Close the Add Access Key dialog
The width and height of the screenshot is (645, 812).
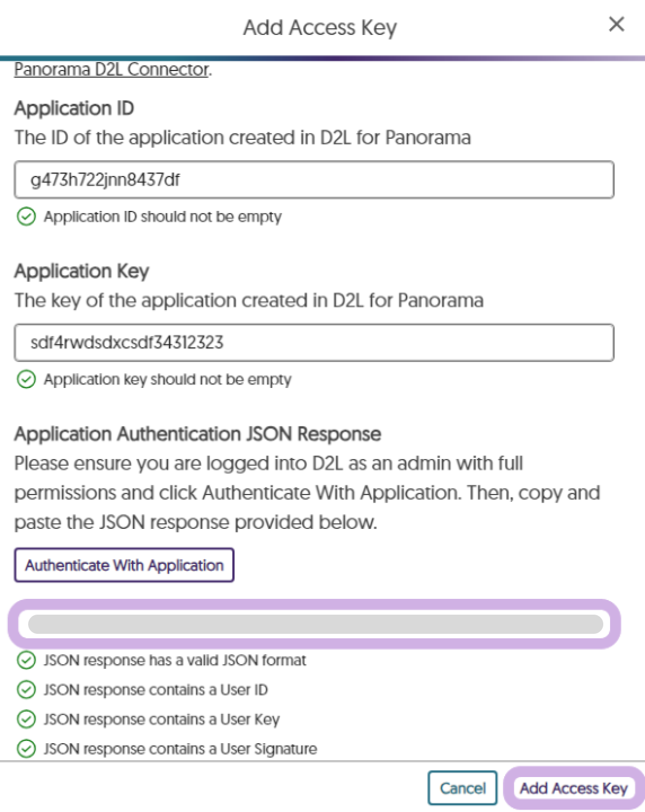point(616,24)
